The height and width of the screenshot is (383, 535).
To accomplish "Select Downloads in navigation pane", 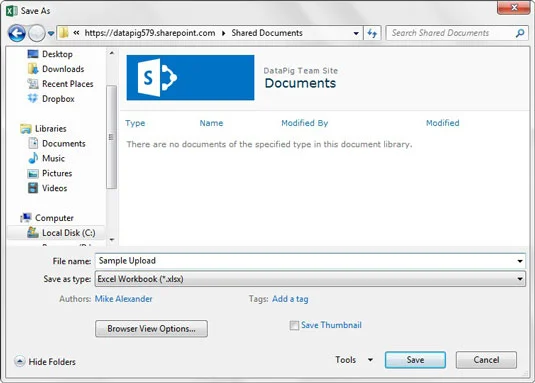I will [63, 69].
